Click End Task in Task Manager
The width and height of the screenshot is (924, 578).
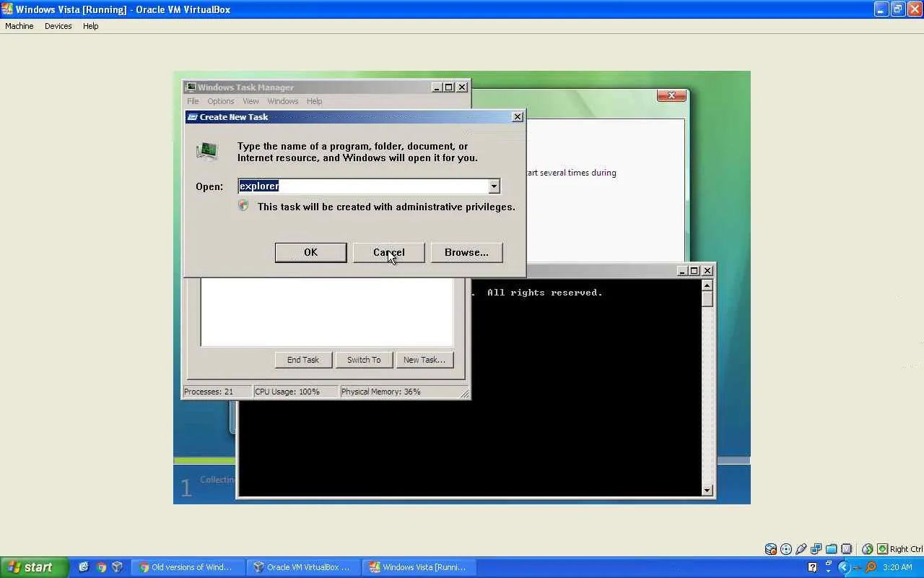pyautogui.click(x=303, y=360)
